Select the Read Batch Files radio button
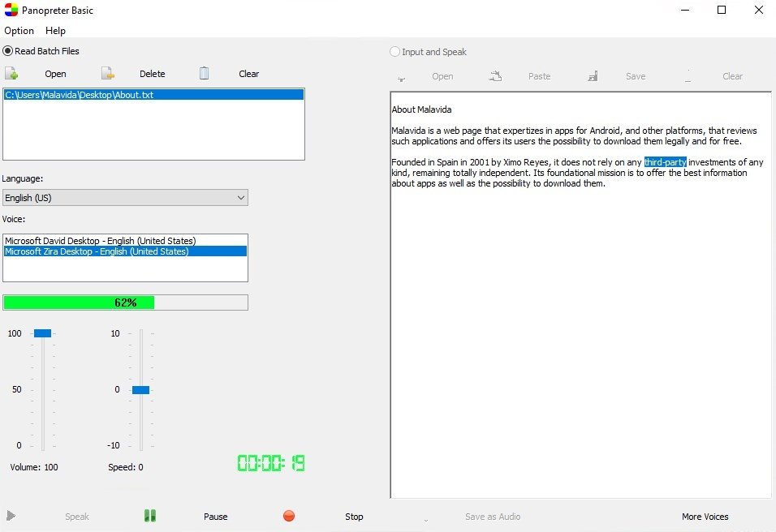 (8, 51)
